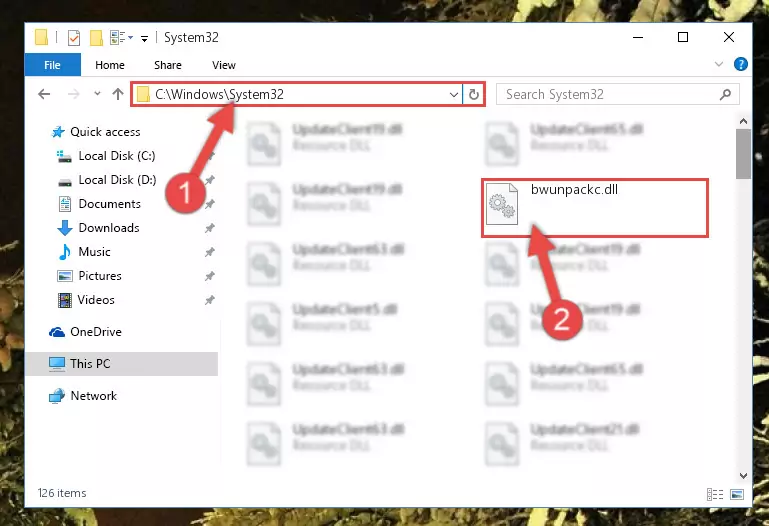Open the Customize Quick Access Toolbar dropdown arrow
Screen dimensions: 769x526
(x=144, y=38)
